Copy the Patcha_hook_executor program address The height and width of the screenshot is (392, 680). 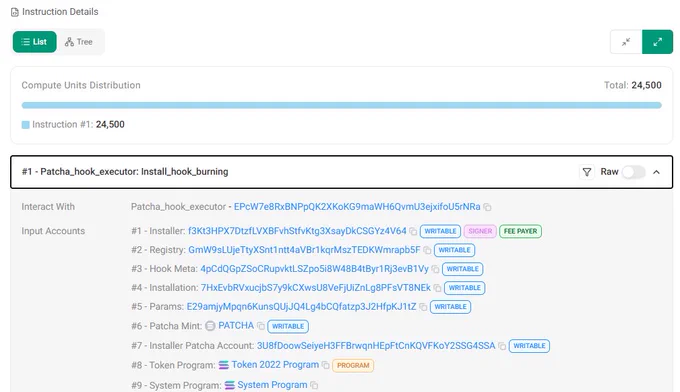(x=487, y=207)
